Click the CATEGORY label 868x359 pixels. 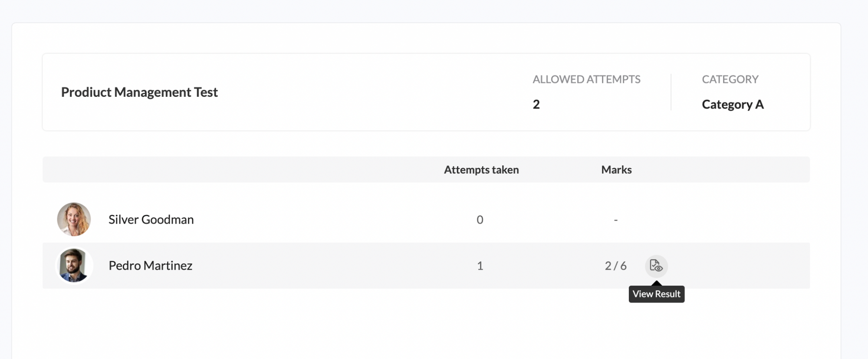(730, 79)
